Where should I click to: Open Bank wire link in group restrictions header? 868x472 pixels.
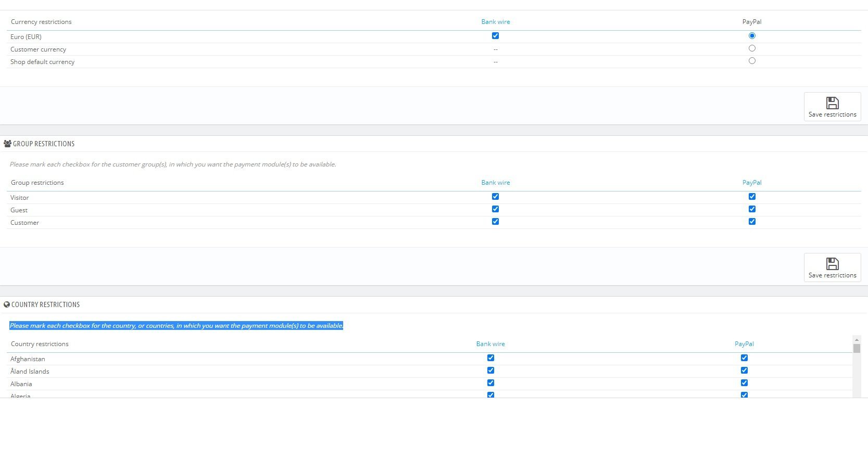coord(496,183)
